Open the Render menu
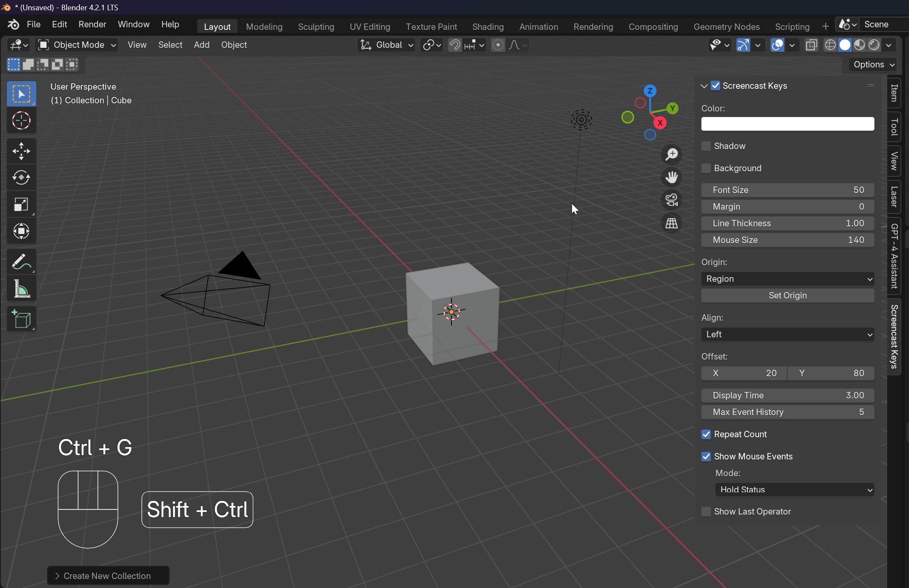909x588 pixels. coord(92,24)
